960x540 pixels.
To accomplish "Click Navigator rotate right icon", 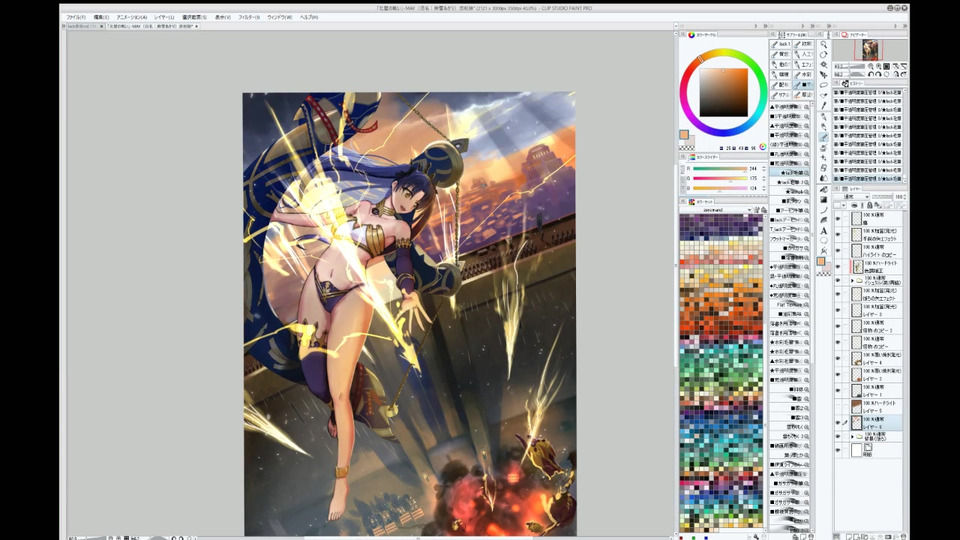I will tap(879, 73).
